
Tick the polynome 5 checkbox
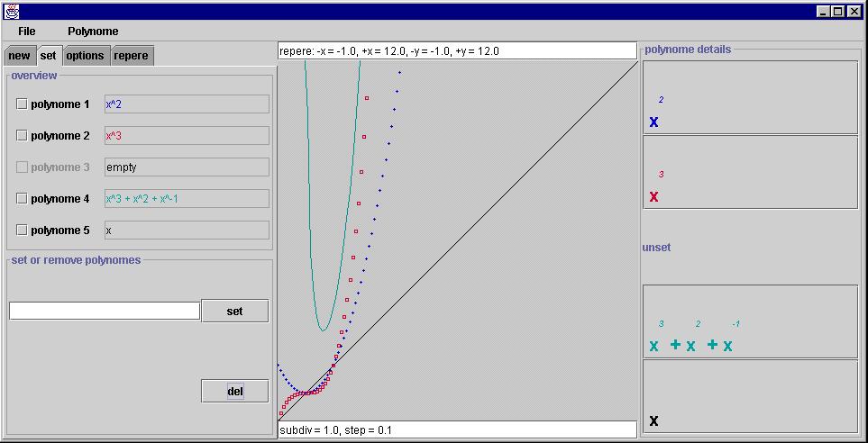click(23, 231)
